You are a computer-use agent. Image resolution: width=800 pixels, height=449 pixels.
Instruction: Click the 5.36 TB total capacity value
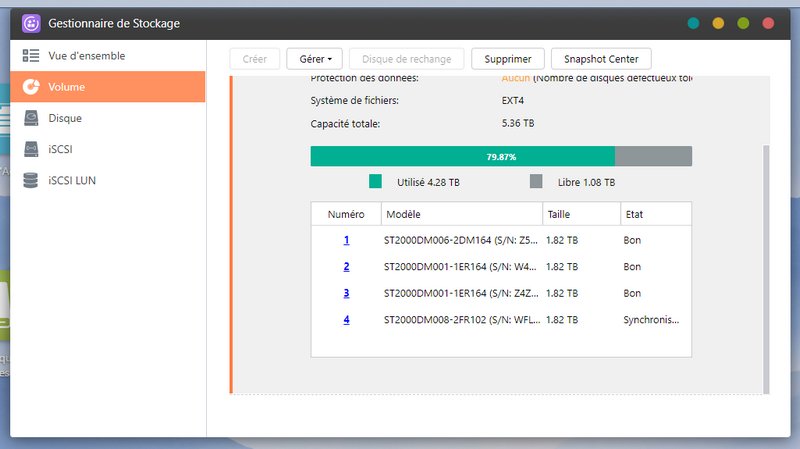pos(518,123)
